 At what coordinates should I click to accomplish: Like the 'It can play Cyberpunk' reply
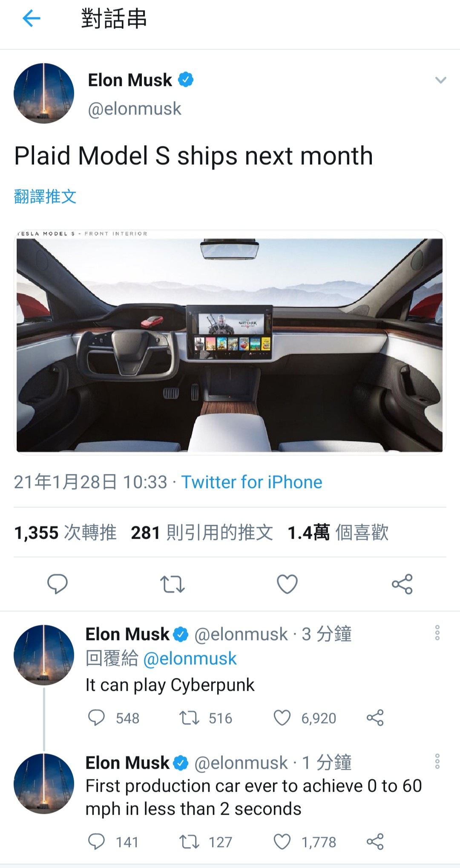point(282,718)
